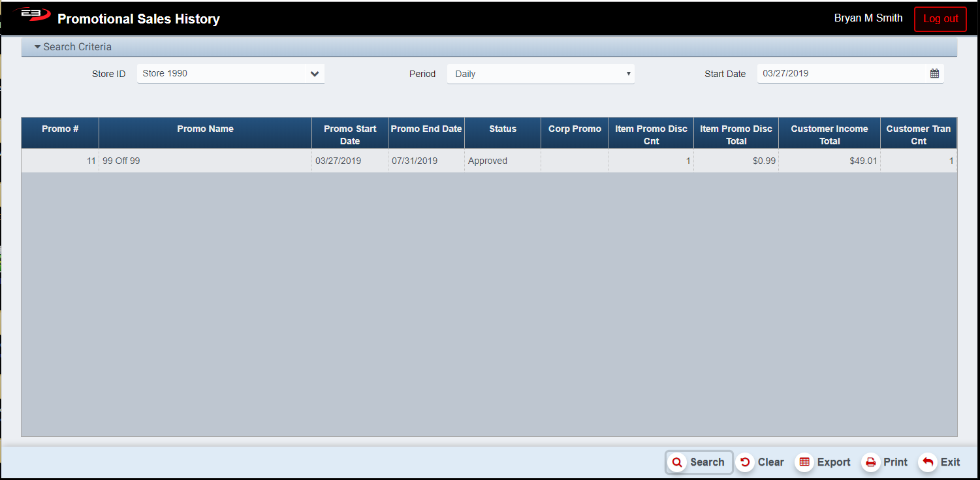Screen dimensions: 980x480
Task: Open the Period dropdown set to Daily
Action: 540,74
